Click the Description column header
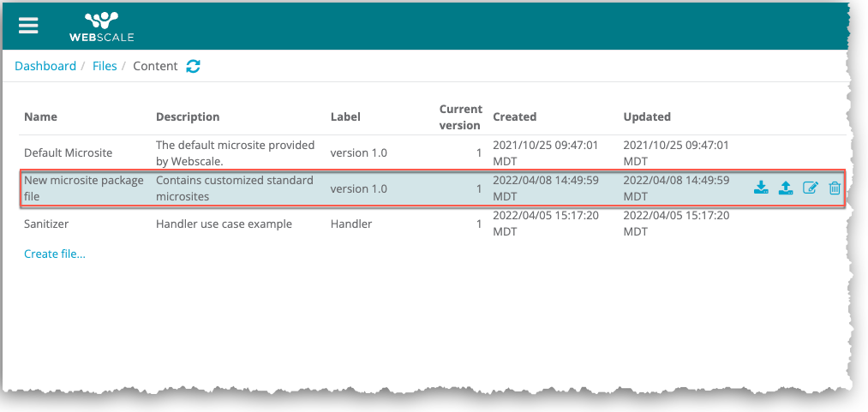The image size is (868, 412). 188,116
